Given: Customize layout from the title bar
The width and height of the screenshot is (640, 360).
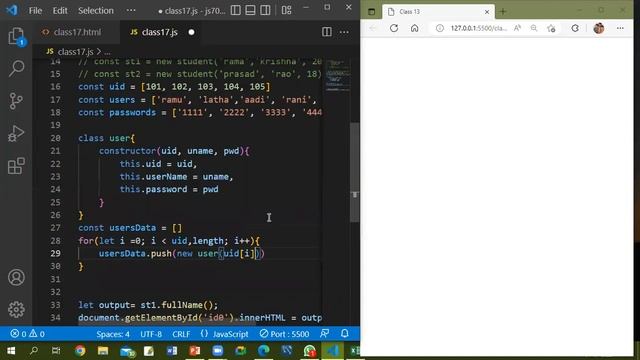Looking at the screenshot, I should pos(287,10).
